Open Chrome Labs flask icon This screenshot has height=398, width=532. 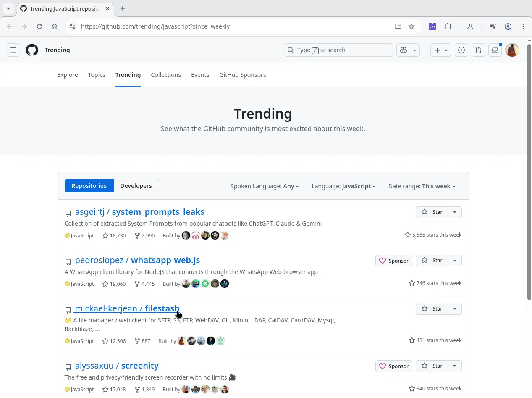coord(470,26)
